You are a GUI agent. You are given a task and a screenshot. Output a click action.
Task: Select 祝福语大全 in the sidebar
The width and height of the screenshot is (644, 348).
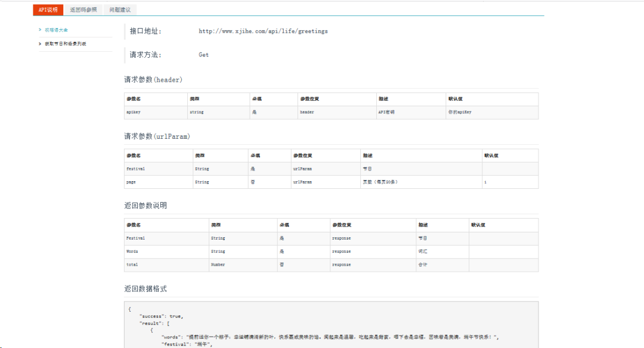[x=56, y=30]
